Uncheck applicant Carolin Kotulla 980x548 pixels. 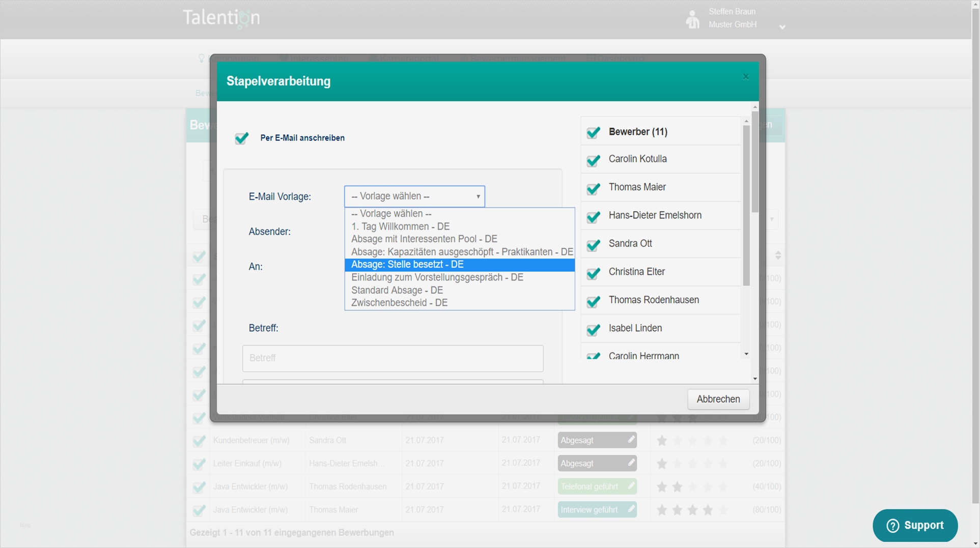pos(593,160)
